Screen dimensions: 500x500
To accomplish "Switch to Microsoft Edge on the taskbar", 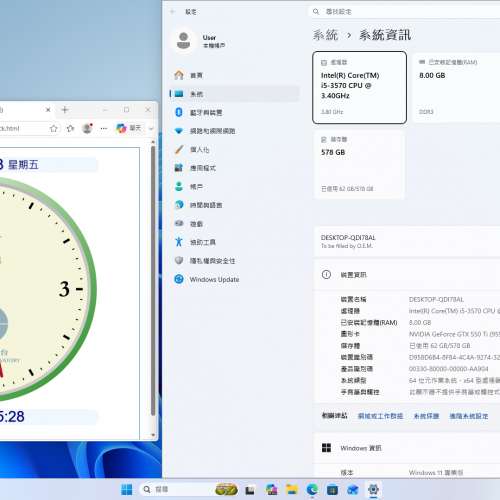I will coord(312,489).
